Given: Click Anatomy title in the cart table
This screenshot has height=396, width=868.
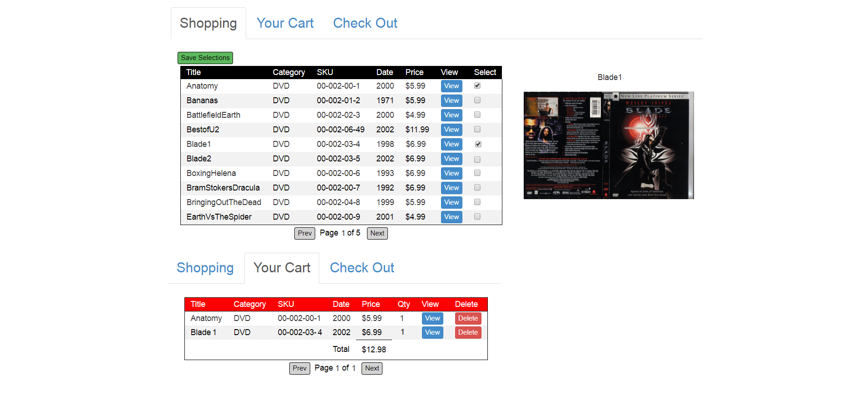Looking at the screenshot, I should pos(206,318).
